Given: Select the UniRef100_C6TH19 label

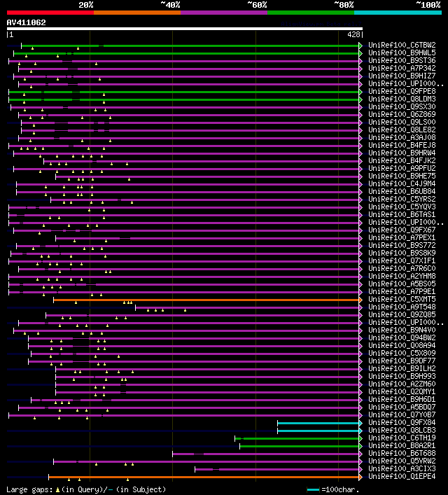Looking at the screenshot, I should pos(402,438).
